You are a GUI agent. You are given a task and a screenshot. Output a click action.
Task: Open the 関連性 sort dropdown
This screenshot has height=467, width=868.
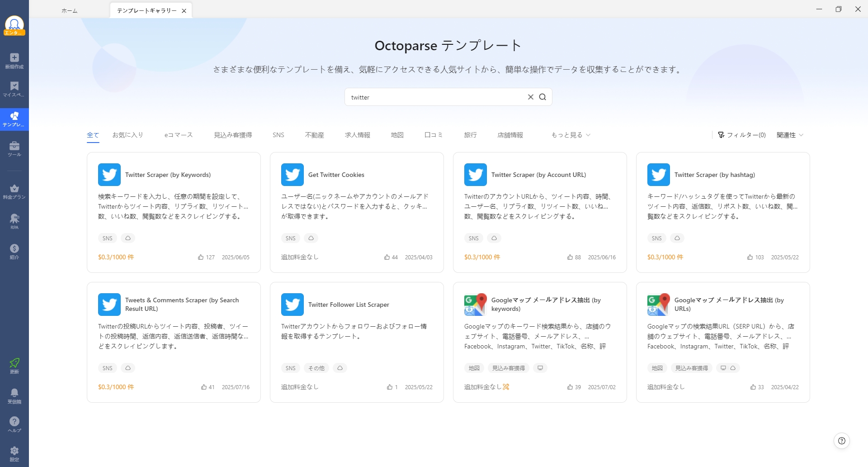pyautogui.click(x=790, y=135)
